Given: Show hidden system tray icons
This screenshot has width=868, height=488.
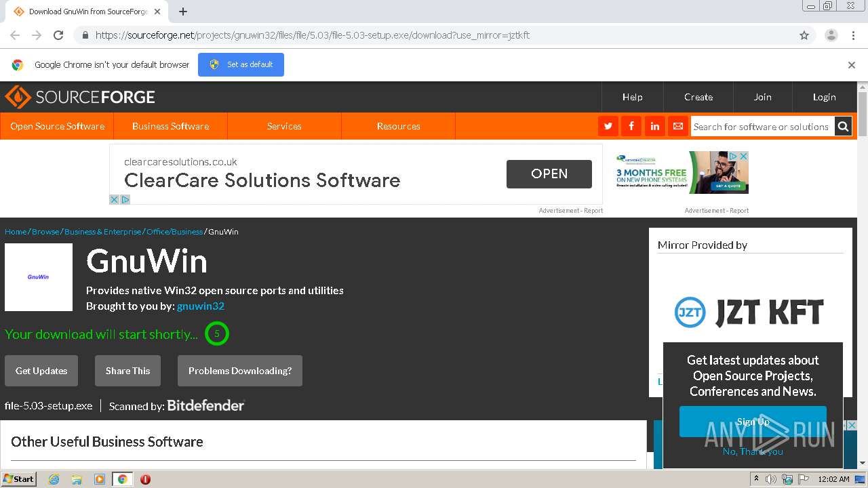Looking at the screenshot, I should 755,479.
